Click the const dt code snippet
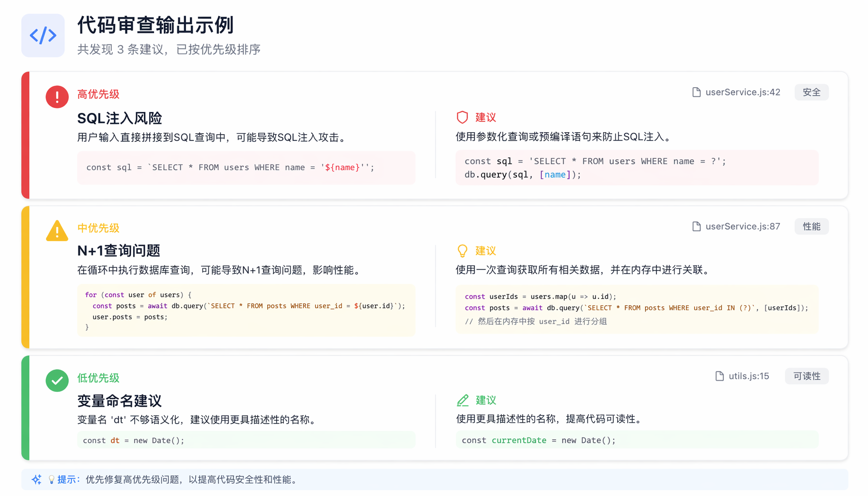 246,440
